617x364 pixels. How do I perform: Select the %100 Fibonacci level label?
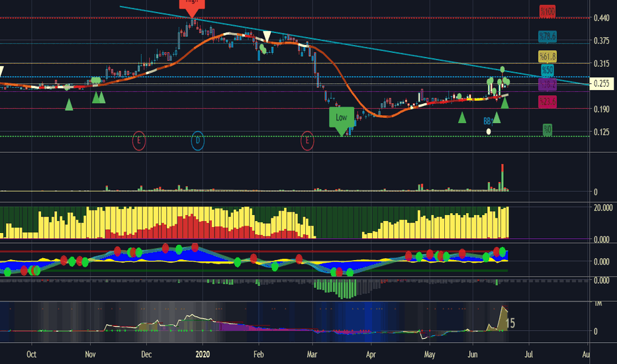click(x=547, y=11)
